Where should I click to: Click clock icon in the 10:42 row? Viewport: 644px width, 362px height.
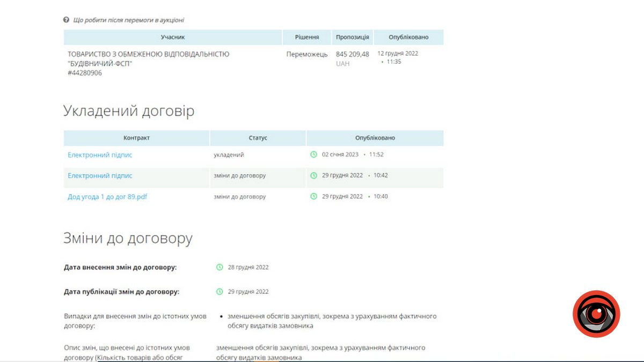click(314, 175)
